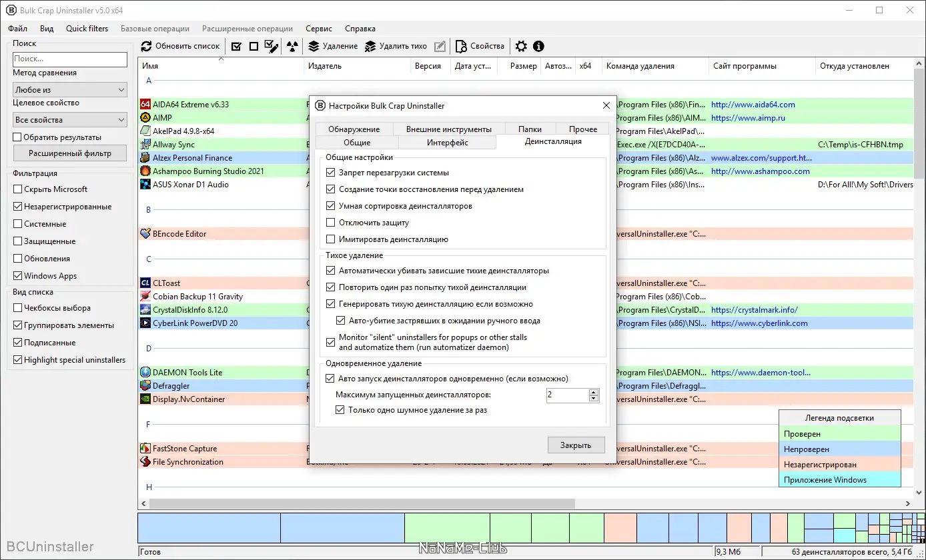Click the deselect-all empty box toolbar icon

pyautogui.click(x=254, y=46)
